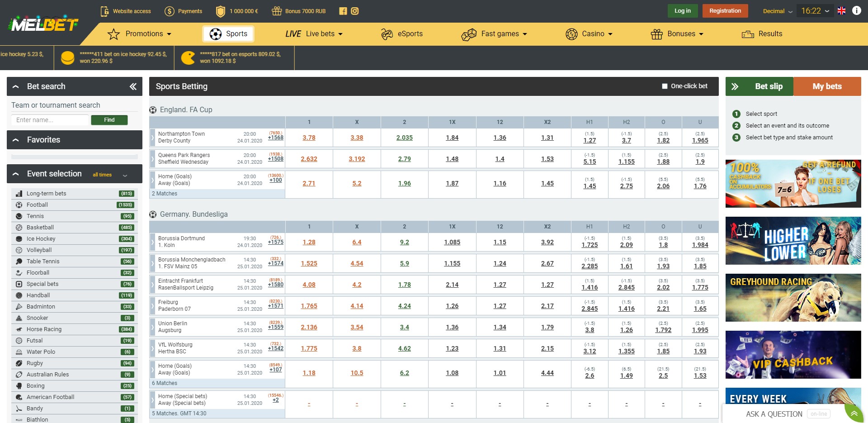Open the Germany. Bundesliga league link
The width and height of the screenshot is (868, 423).
click(x=193, y=214)
